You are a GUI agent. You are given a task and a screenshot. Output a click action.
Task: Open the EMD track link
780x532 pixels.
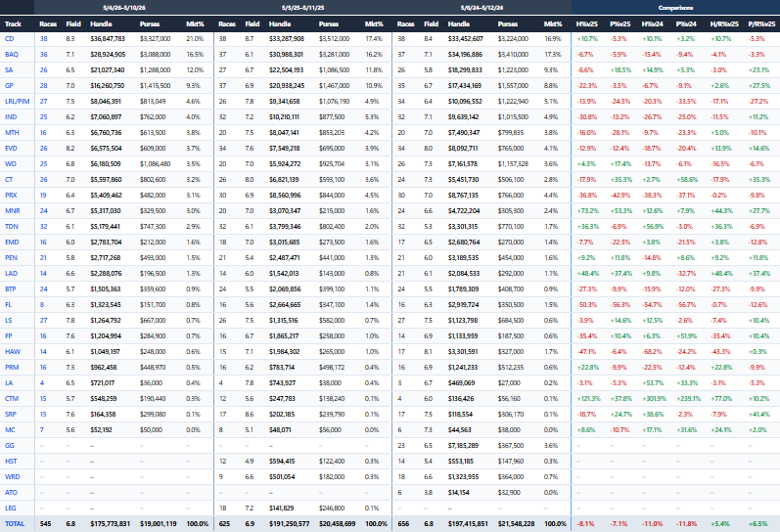[12, 243]
